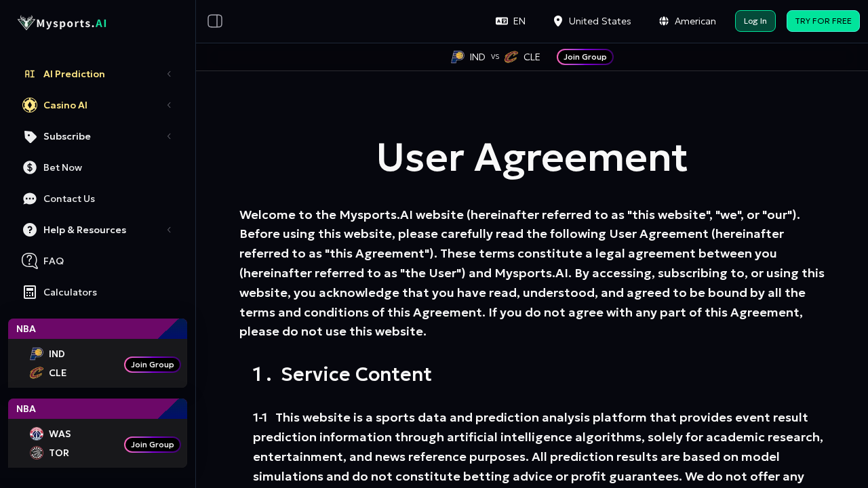Click the Subscribe tag icon
The width and height of the screenshot is (868, 488).
click(30, 136)
